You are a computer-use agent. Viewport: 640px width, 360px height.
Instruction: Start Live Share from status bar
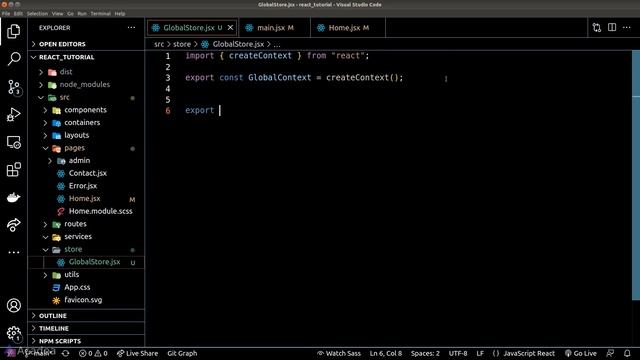click(137, 353)
